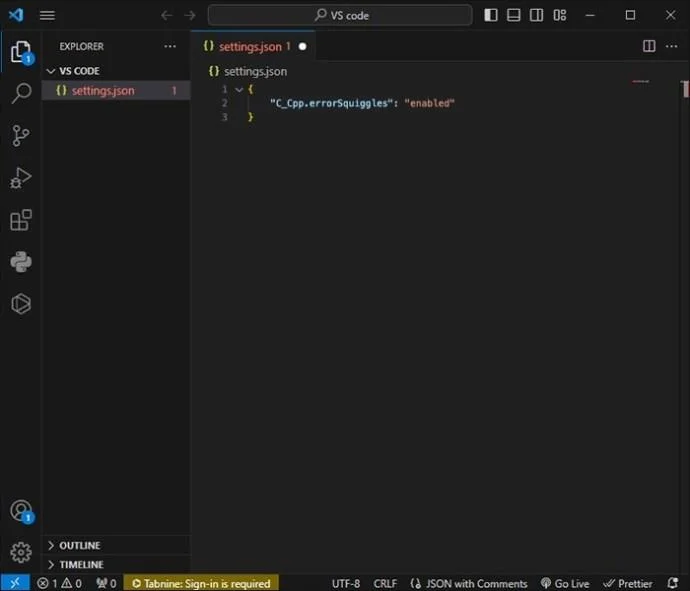Click the VS code command center search box

click(x=340, y=15)
